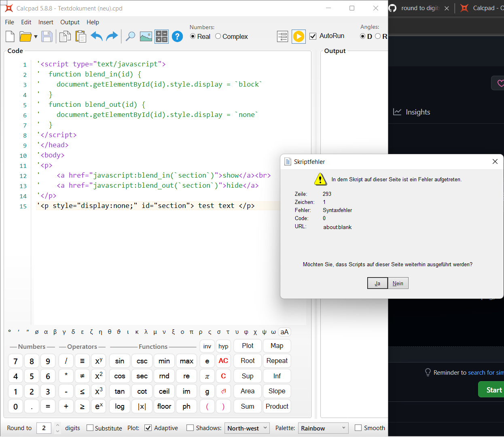Increase Round to digits with the stepper
This screenshot has width=504, height=437.
(57, 425)
